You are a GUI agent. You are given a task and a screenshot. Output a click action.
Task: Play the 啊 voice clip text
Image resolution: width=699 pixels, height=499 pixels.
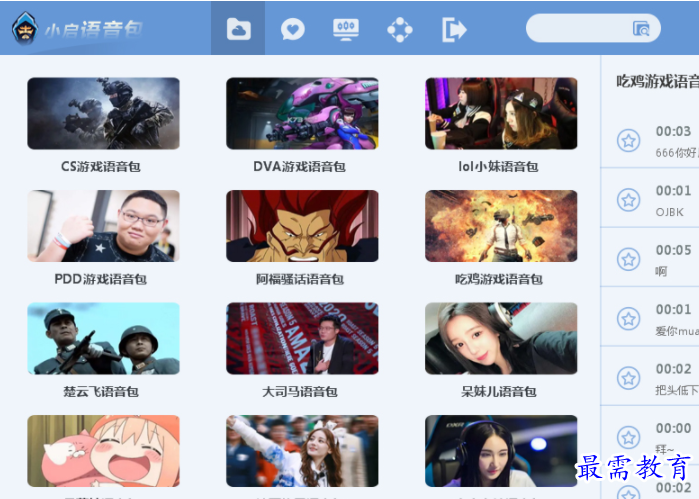(x=661, y=271)
